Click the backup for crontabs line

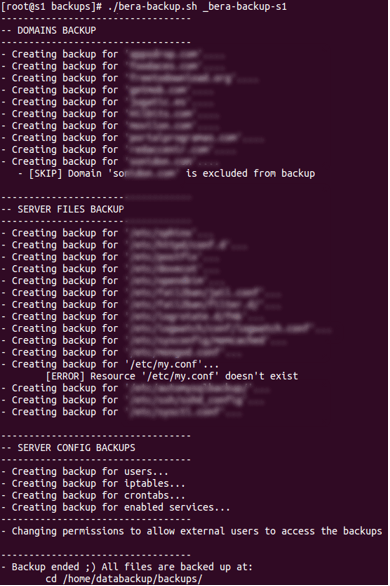(93, 496)
